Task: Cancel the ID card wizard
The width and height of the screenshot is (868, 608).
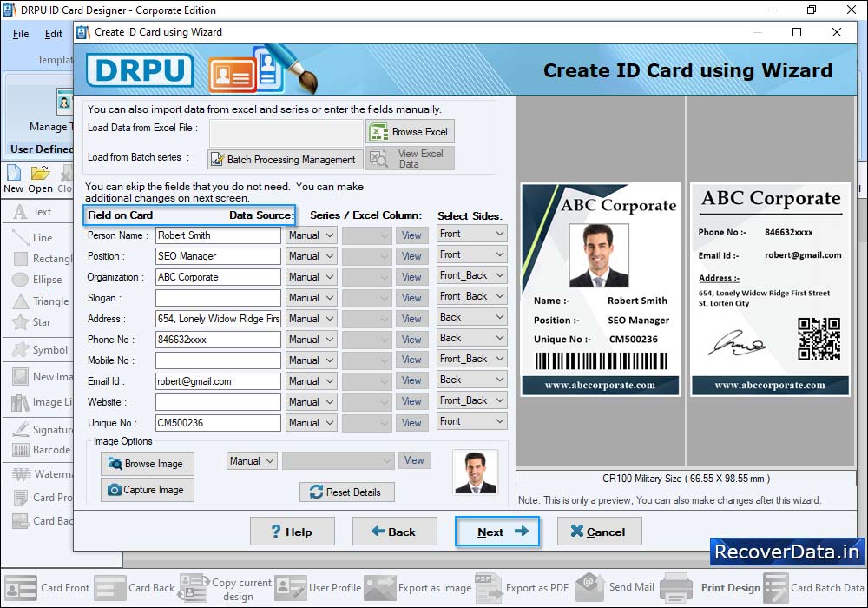Action: (600, 532)
